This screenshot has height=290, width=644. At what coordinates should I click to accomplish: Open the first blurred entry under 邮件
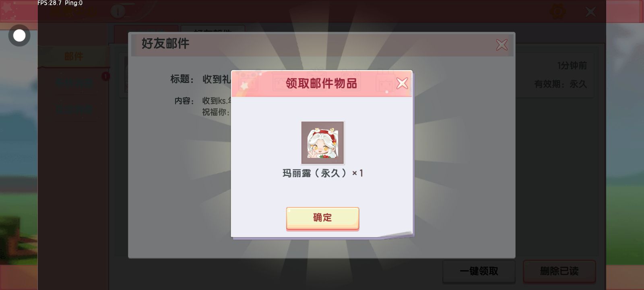(x=74, y=83)
